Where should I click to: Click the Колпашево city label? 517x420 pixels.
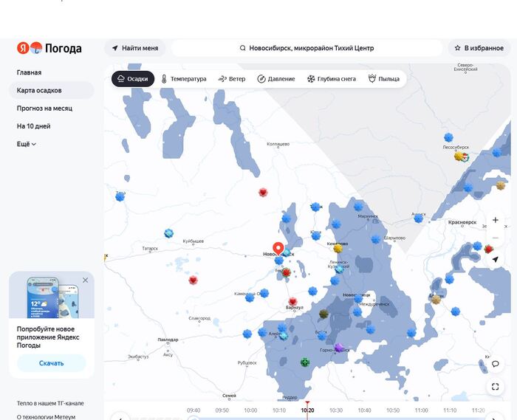(x=278, y=144)
